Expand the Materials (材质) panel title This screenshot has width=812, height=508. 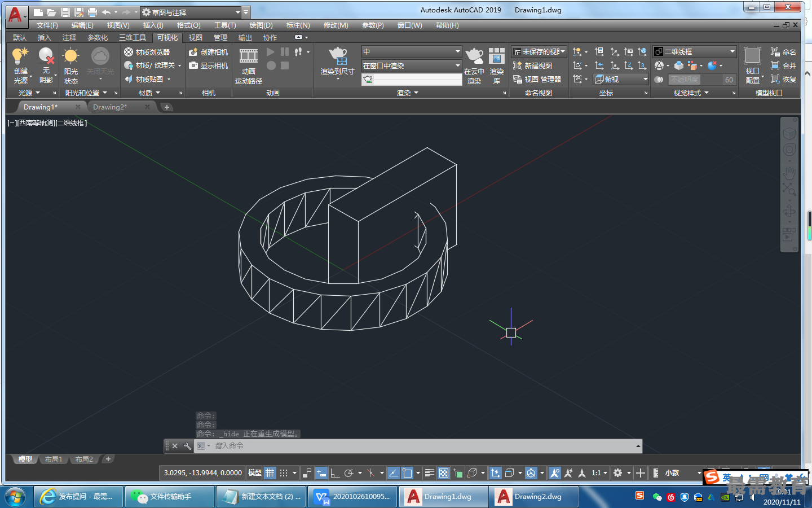point(149,93)
